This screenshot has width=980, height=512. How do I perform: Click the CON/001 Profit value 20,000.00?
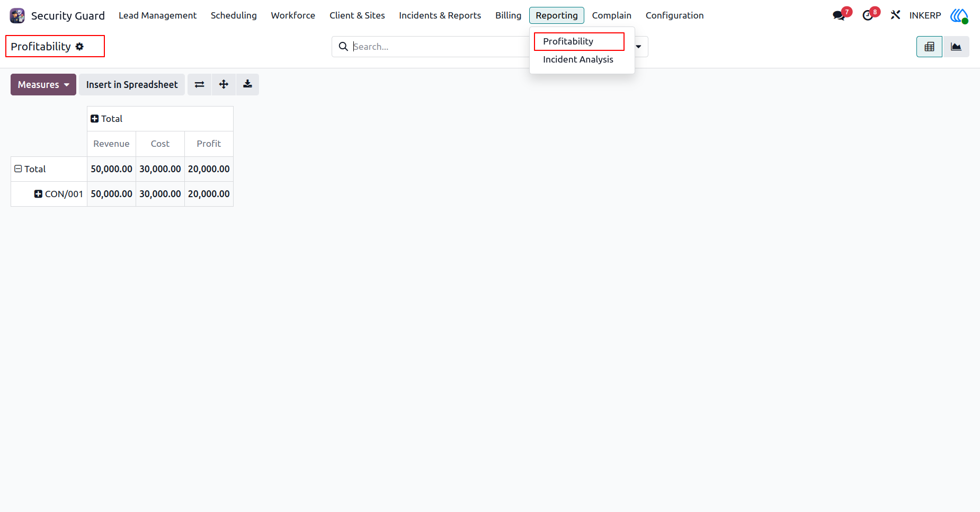(x=209, y=194)
